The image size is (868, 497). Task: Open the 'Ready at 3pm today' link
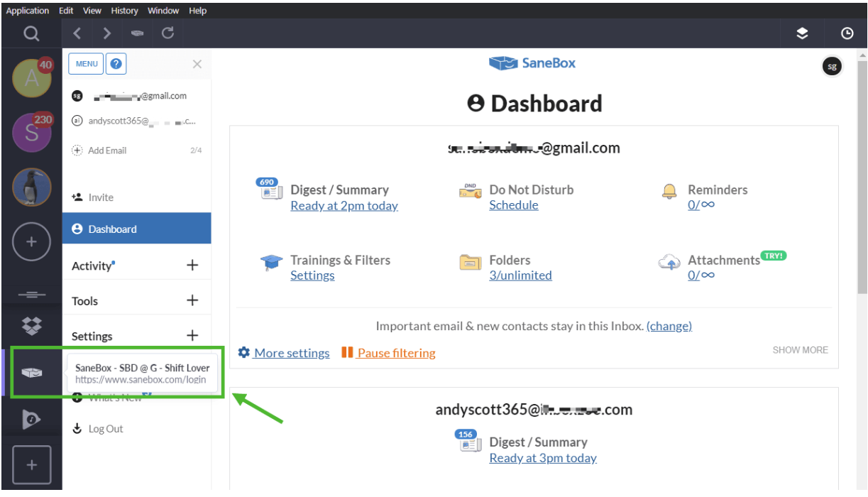[543, 458]
